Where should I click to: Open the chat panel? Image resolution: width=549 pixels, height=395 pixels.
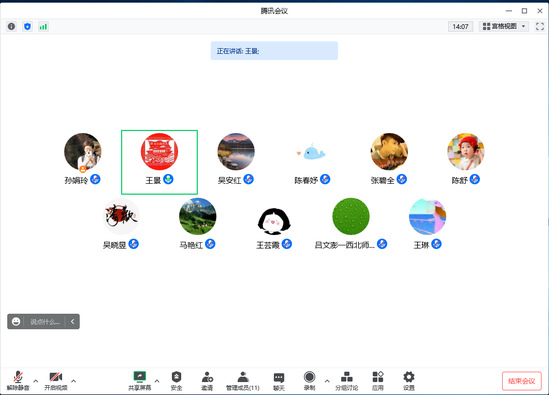[279, 381]
